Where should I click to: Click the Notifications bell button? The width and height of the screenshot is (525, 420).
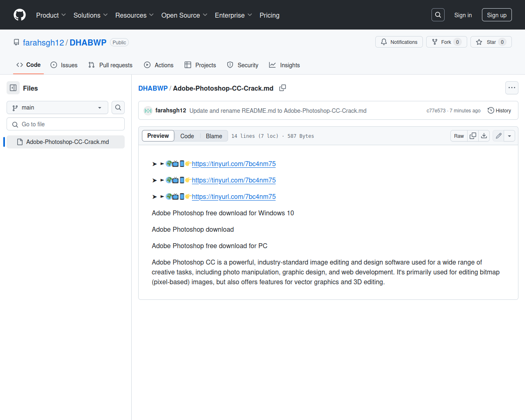tap(399, 42)
